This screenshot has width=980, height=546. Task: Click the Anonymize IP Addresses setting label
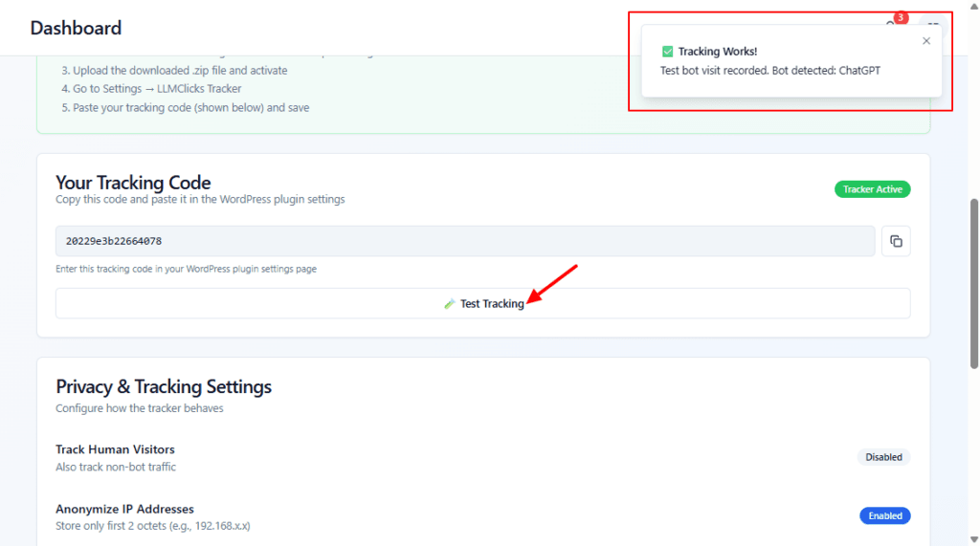pyautogui.click(x=124, y=509)
